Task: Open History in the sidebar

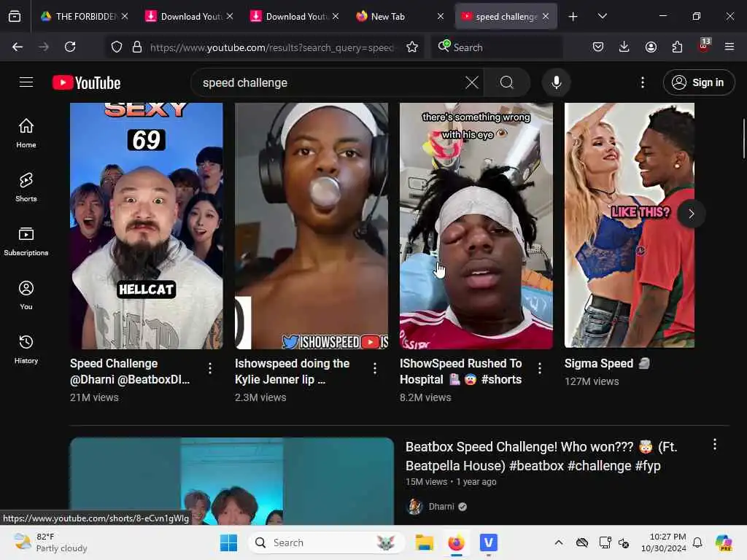Action: coord(26,349)
